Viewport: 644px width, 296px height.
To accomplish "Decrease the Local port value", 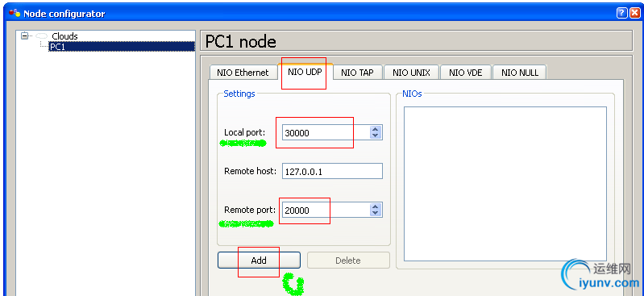I will click(x=375, y=136).
